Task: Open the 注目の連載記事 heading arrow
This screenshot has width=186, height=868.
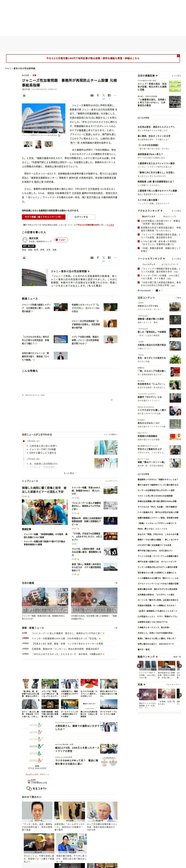Action: (x=157, y=76)
